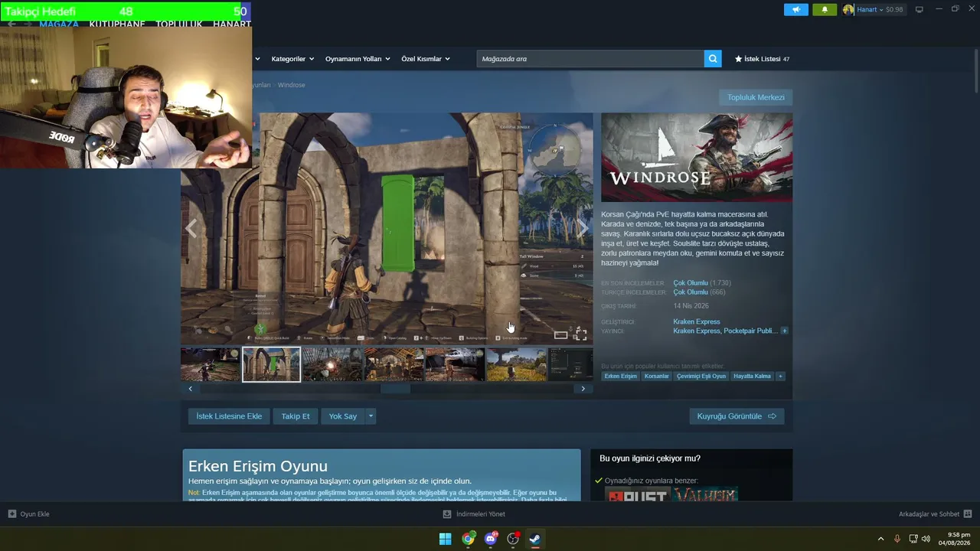Click the download icon beside İndirmeleri Yönet
Viewport: 980px width, 551px height.
click(x=447, y=514)
